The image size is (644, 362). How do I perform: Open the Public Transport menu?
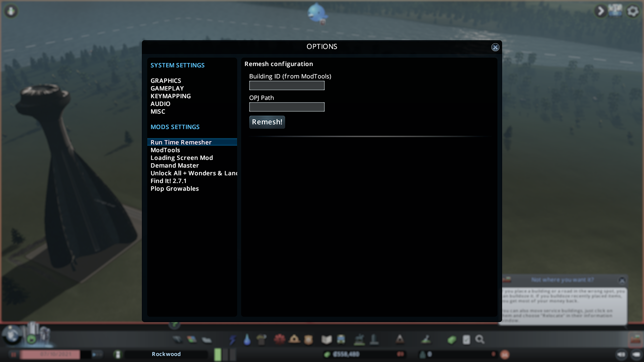(x=341, y=339)
